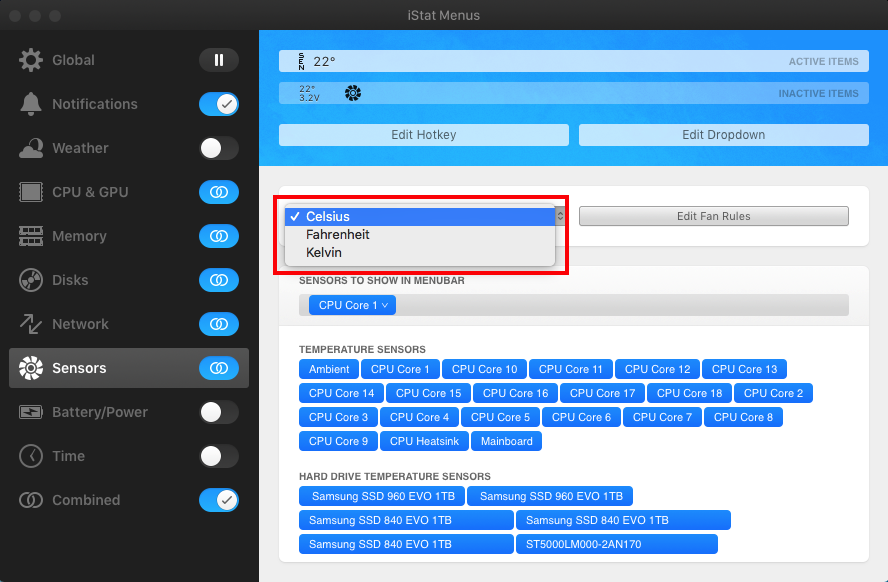Click the Memory modules icon
The image size is (888, 582).
(31, 236)
